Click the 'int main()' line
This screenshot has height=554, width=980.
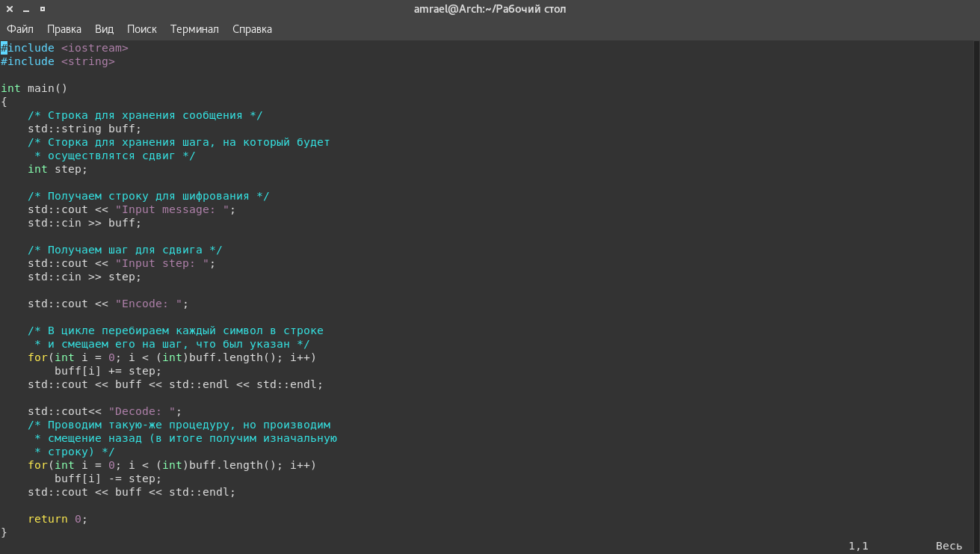pyautogui.click(x=34, y=88)
